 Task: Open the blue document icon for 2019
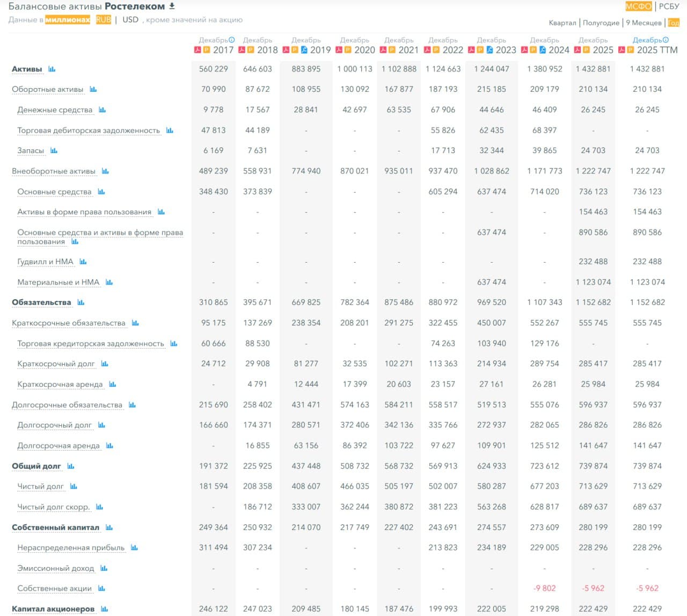[x=304, y=50]
